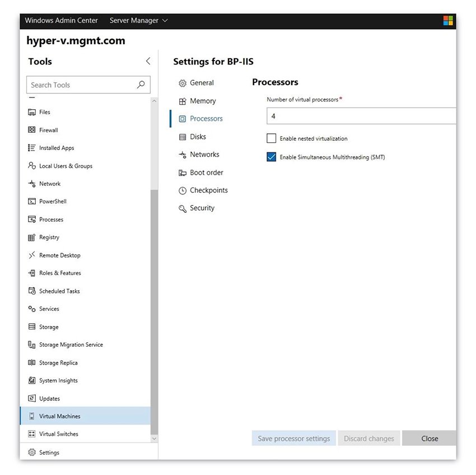Disable Simultaneous Multithreading (SMT)
476x475 pixels.
point(272,157)
